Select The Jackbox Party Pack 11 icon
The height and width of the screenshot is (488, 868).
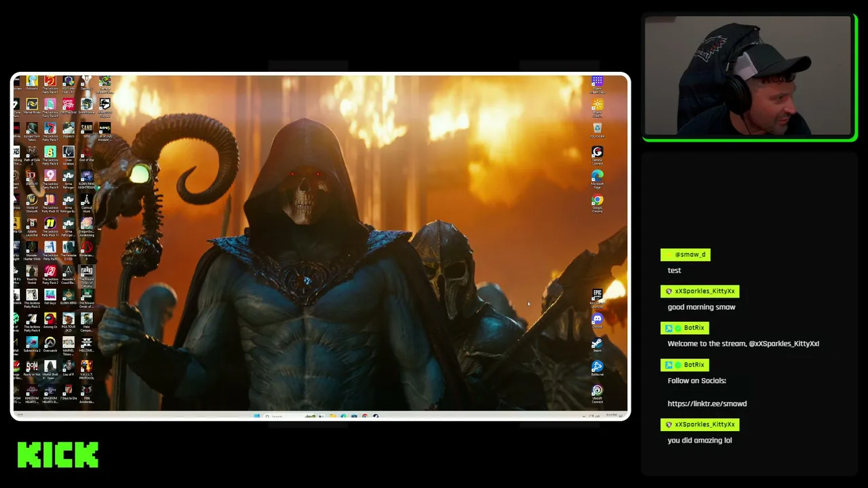(x=50, y=226)
